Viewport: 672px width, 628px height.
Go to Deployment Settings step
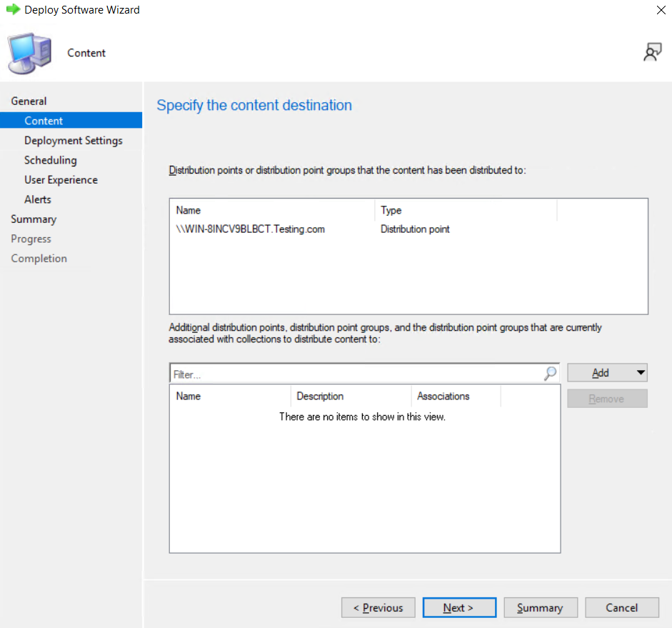click(x=74, y=140)
